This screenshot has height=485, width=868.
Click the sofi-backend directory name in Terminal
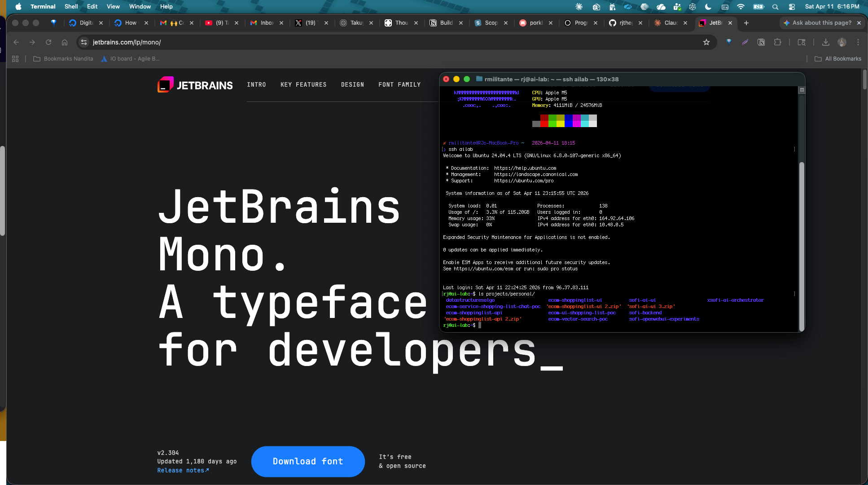click(x=645, y=313)
